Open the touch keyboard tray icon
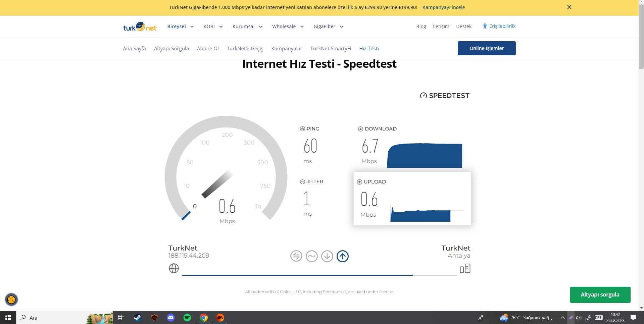Screen dimensions: 644x324 599,318
